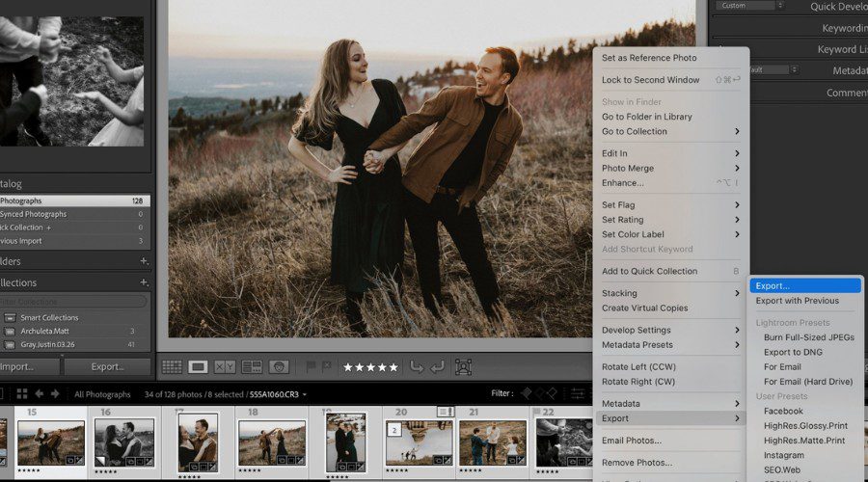Switch to Survey view icon
Image resolution: width=868 pixels, height=482 pixels.
(252, 367)
